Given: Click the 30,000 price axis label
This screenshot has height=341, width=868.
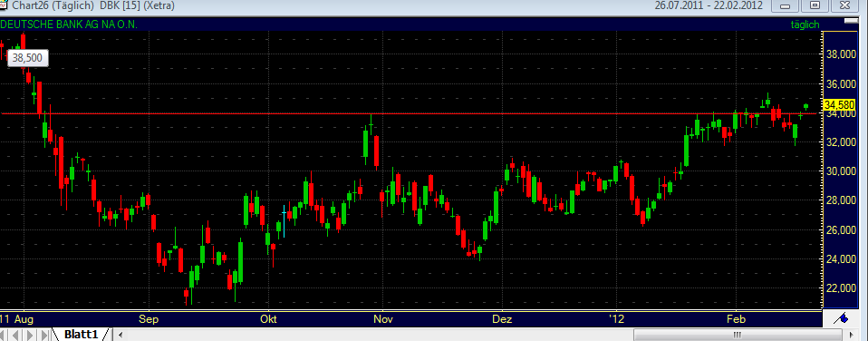Looking at the screenshot, I should tap(841, 172).
